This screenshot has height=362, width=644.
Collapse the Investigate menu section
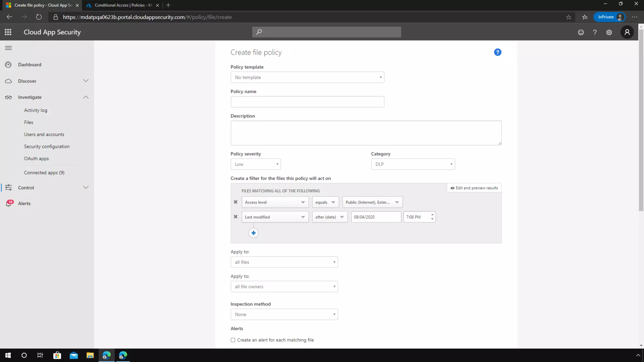[x=86, y=97]
